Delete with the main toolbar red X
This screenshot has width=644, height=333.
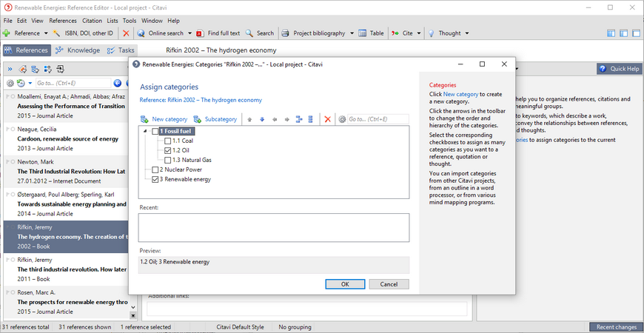(x=126, y=33)
